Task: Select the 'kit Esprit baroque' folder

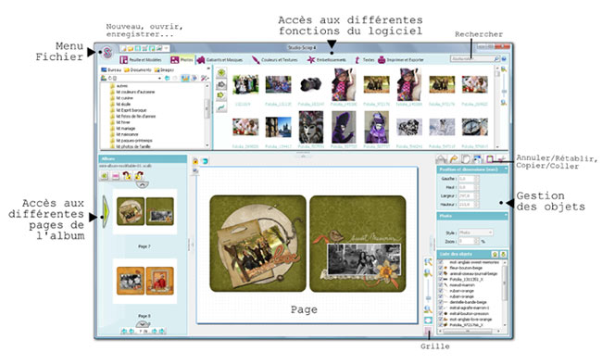Action: (128, 110)
